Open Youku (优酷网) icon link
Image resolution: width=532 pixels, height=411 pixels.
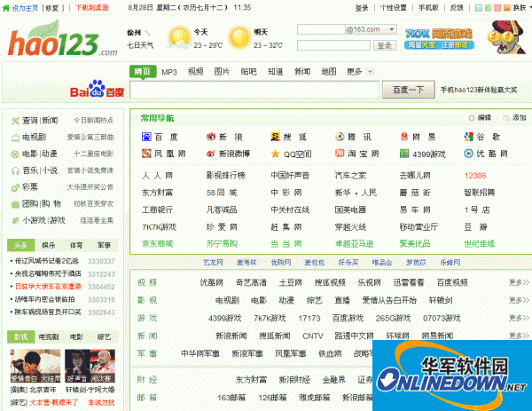click(468, 154)
